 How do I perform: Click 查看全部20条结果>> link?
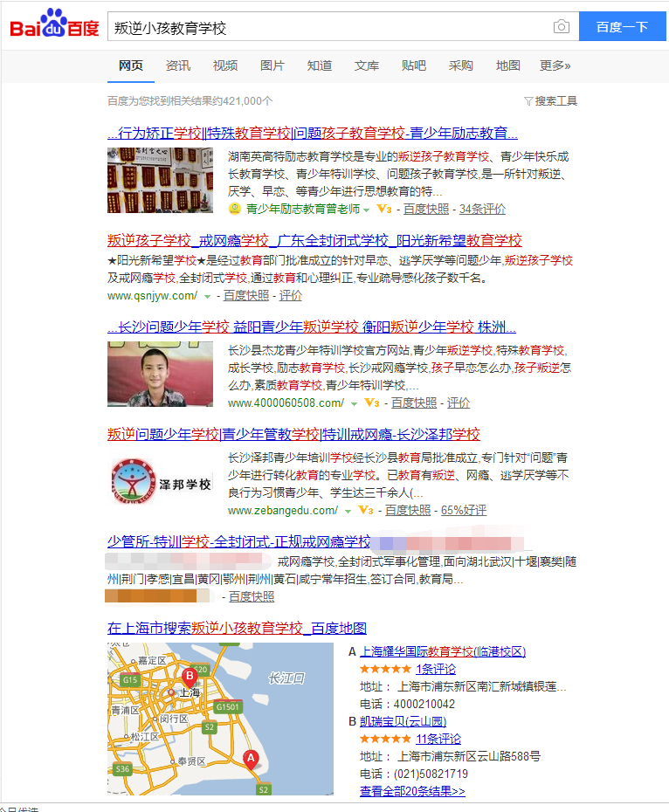point(412,791)
